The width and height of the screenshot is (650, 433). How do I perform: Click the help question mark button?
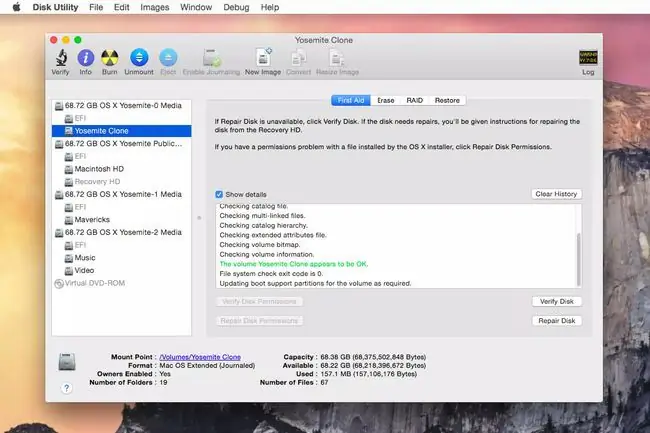coord(66,388)
